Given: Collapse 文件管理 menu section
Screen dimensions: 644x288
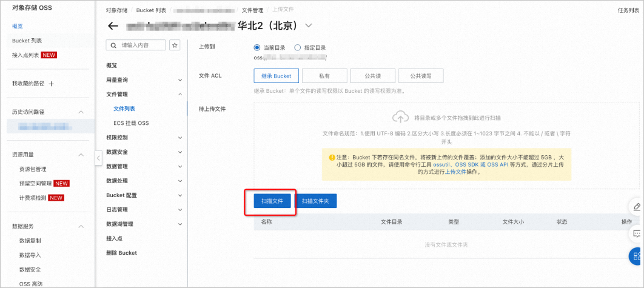Looking at the screenshot, I should click(x=180, y=95).
